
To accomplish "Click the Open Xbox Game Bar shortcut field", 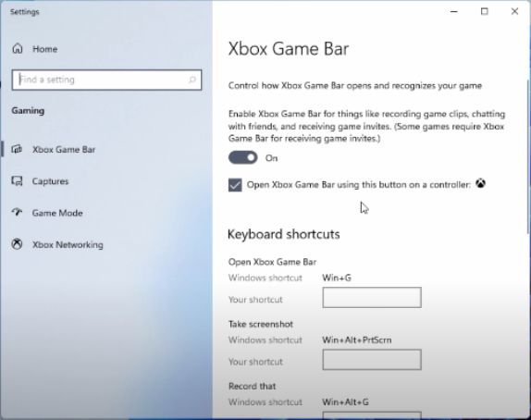I will (372, 297).
